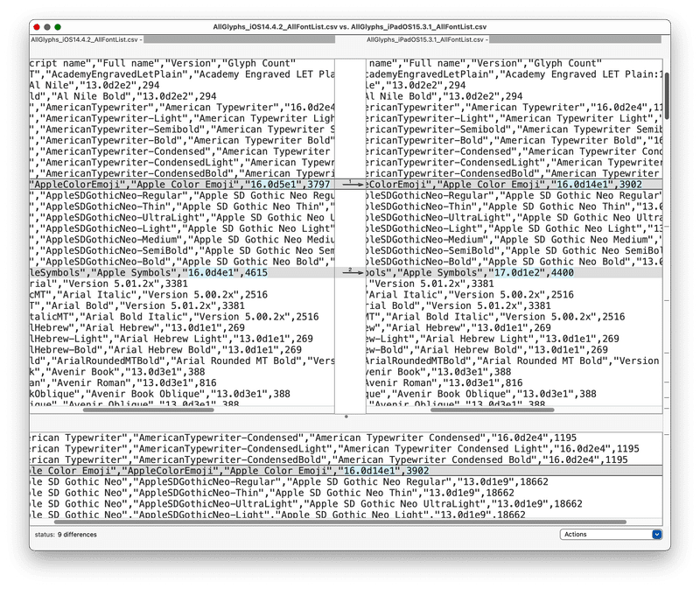
Task: Click the right pane vertical scrollbar thumb
Action: click(x=667, y=96)
